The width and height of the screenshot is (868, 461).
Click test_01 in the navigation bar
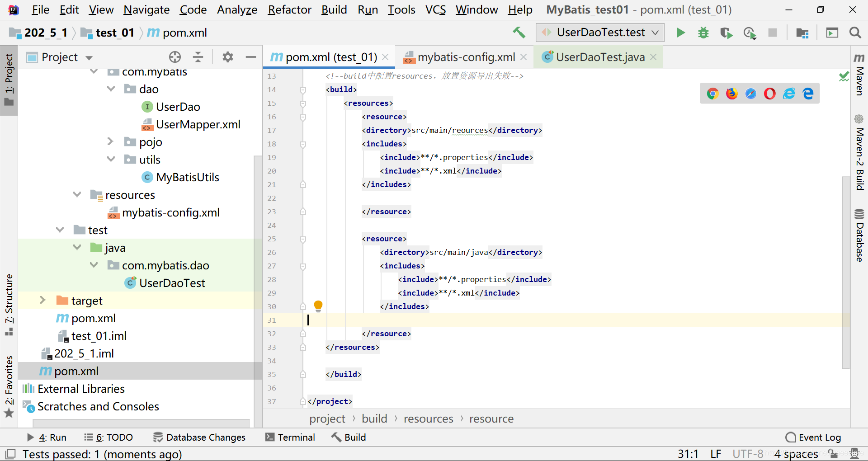pos(108,33)
